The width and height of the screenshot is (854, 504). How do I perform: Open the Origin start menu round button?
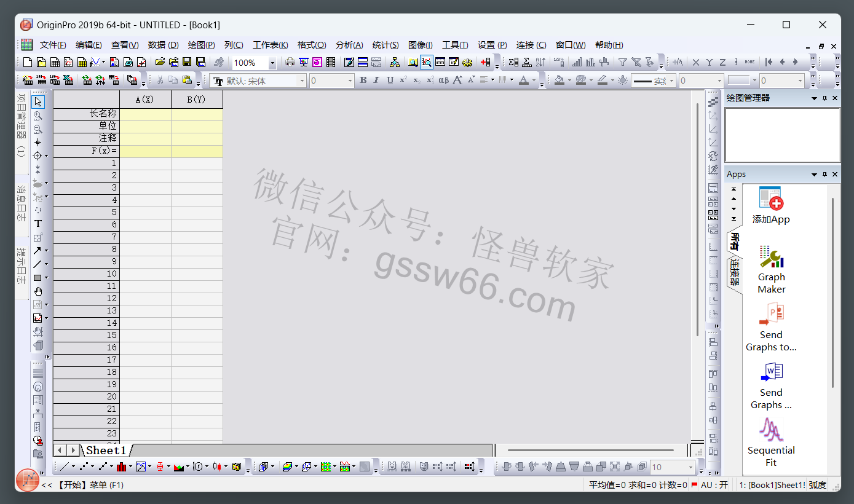tap(28, 480)
